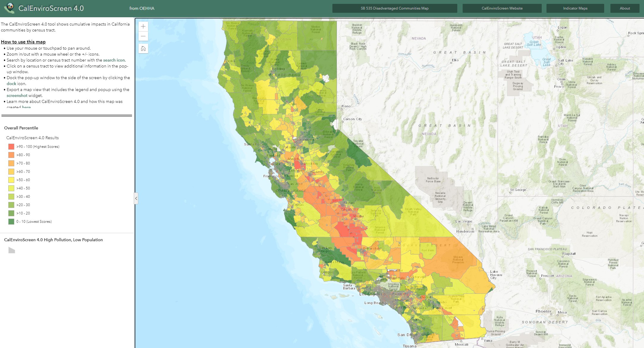Click the 'How to use this map' heading

(x=23, y=42)
